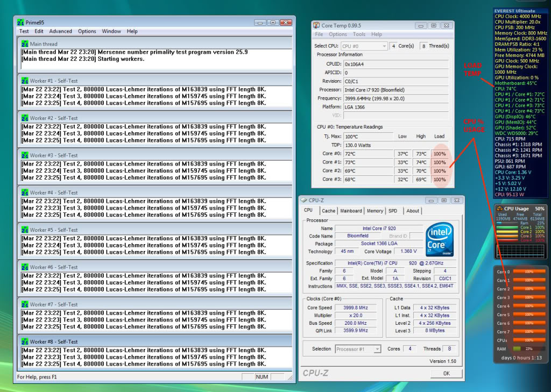Image resolution: width=551 pixels, height=392 pixels.
Task: Switch to the CPU-Z Cache tab
Action: [329, 211]
